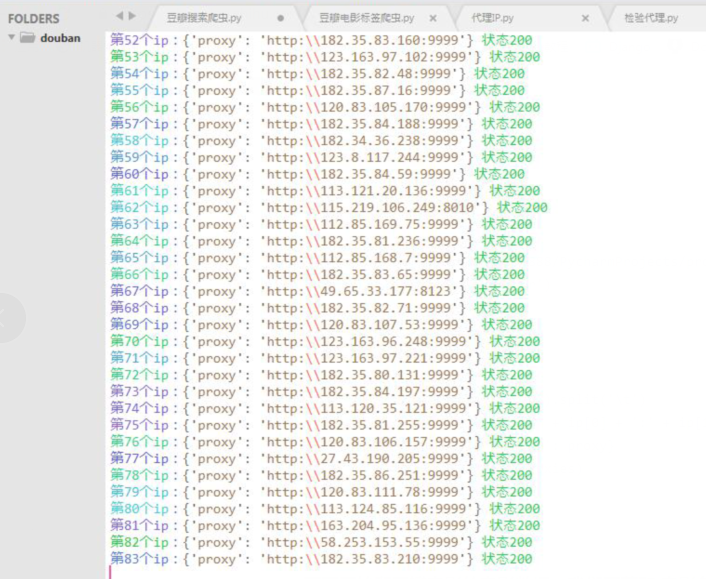The image size is (706, 579).
Task: Click line 第54个ip with 182.35.82.48
Action: (317, 73)
